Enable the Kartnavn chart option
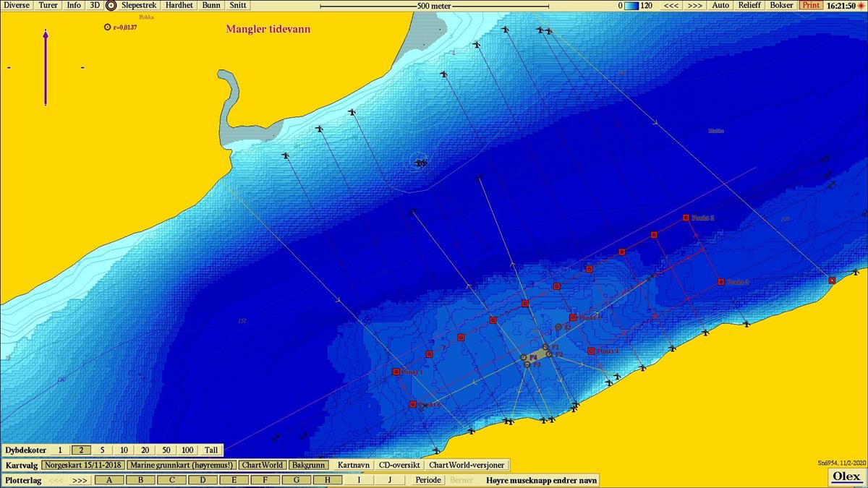 [x=353, y=465]
